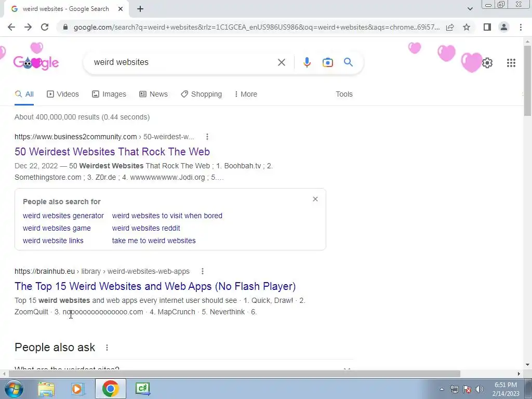Screen dimensions: 532x399
Task: Open Chrome side panel
Action: [x=487, y=27]
